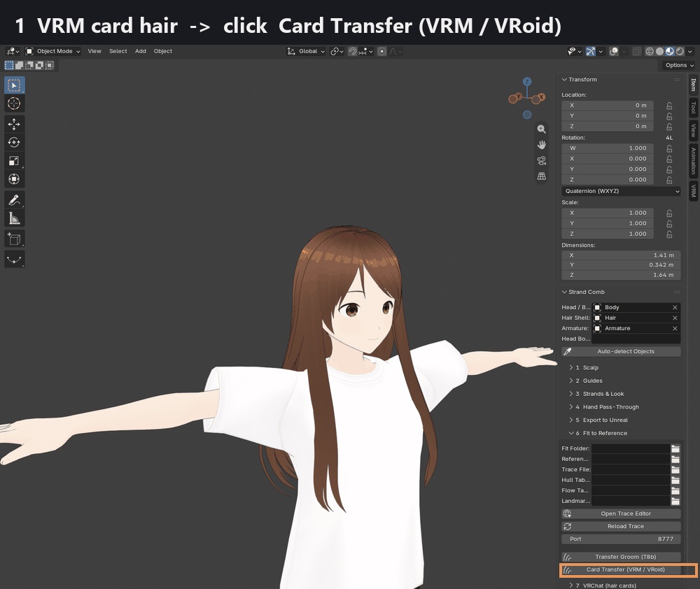700x589 pixels.
Task: Select the Select Box tool
Action: pos(14,85)
